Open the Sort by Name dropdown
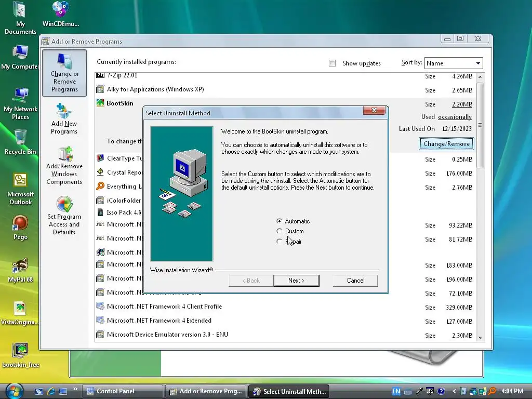532x399 pixels. coord(454,63)
